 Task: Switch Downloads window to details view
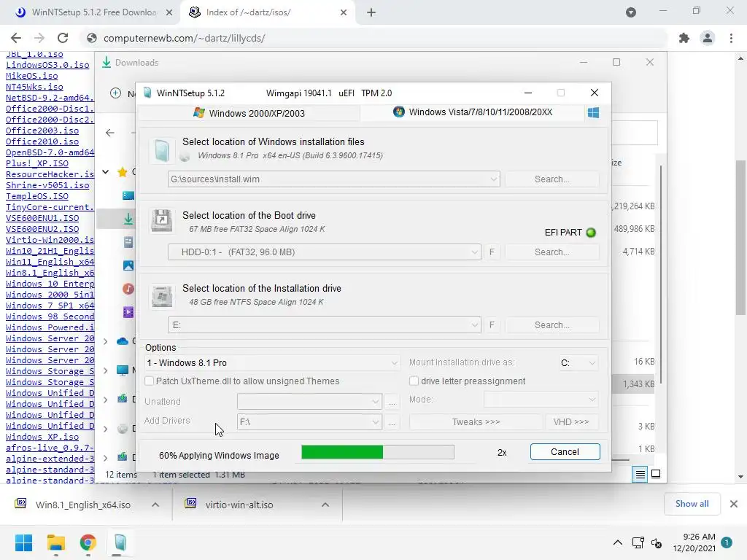pos(640,474)
